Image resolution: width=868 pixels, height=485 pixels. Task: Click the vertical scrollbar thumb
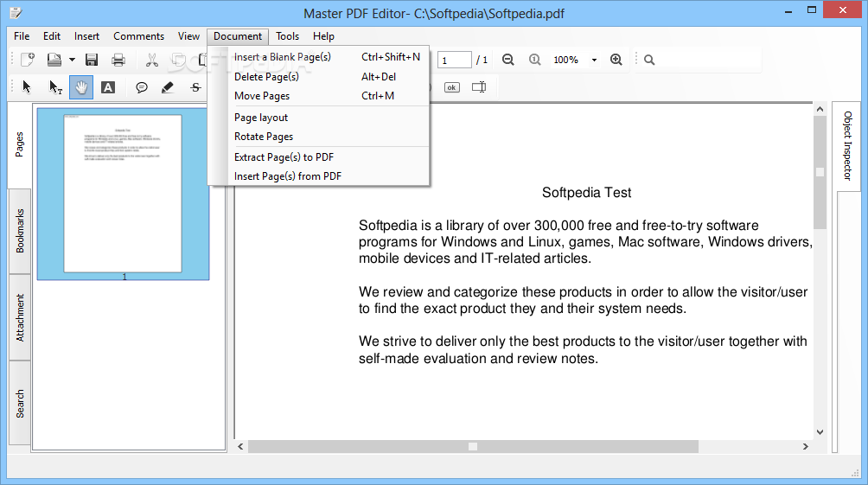click(820, 172)
